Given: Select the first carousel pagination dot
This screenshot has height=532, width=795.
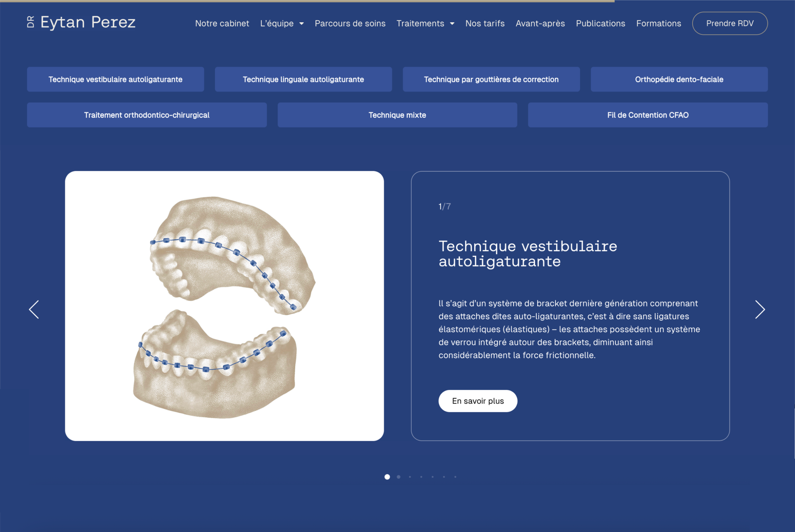Looking at the screenshot, I should tap(387, 477).
